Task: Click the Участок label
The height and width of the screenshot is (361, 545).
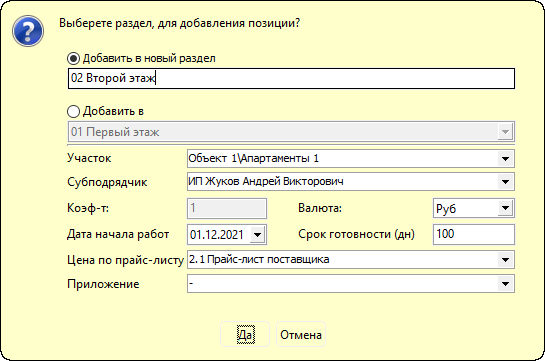Action: coord(89,158)
